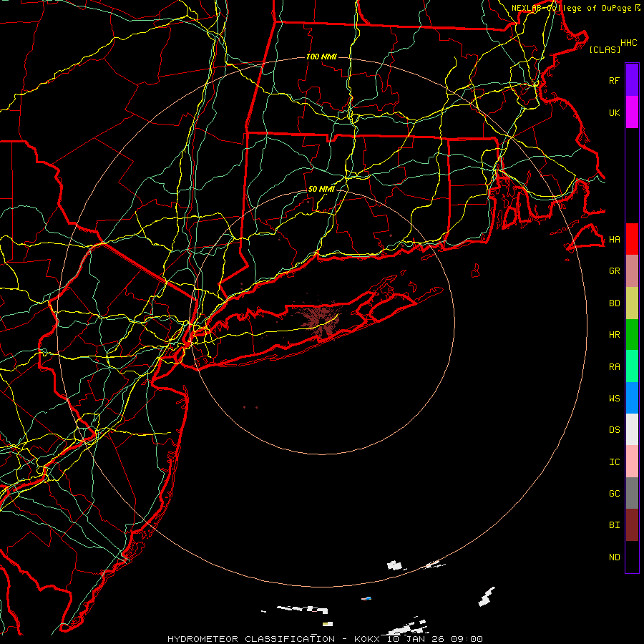Screen dimensions: 644x644
Task: Click the ND black legend swatch
Action: click(632, 557)
